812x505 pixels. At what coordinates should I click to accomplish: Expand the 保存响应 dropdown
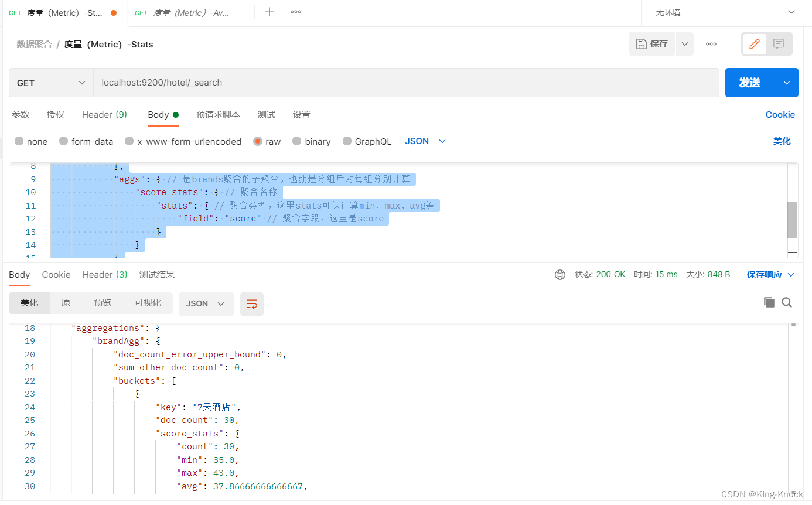click(770, 275)
